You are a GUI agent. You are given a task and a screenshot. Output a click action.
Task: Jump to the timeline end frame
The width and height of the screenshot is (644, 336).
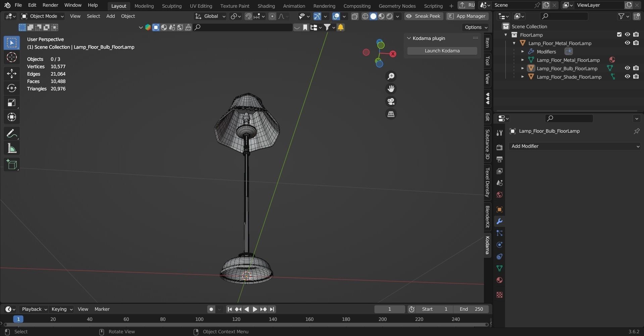(272, 309)
